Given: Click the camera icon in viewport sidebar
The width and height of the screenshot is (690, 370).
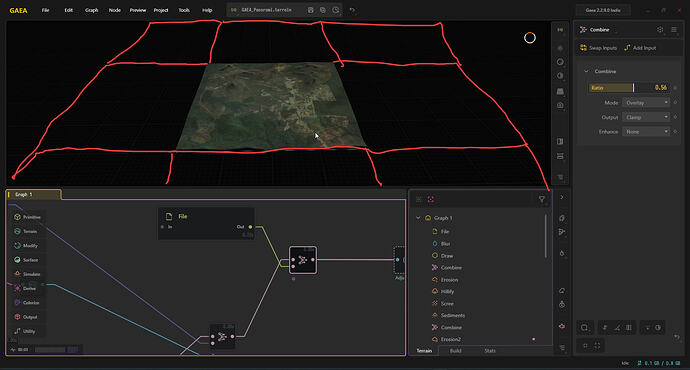Looking at the screenshot, I should pyautogui.click(x=560, y=105).
